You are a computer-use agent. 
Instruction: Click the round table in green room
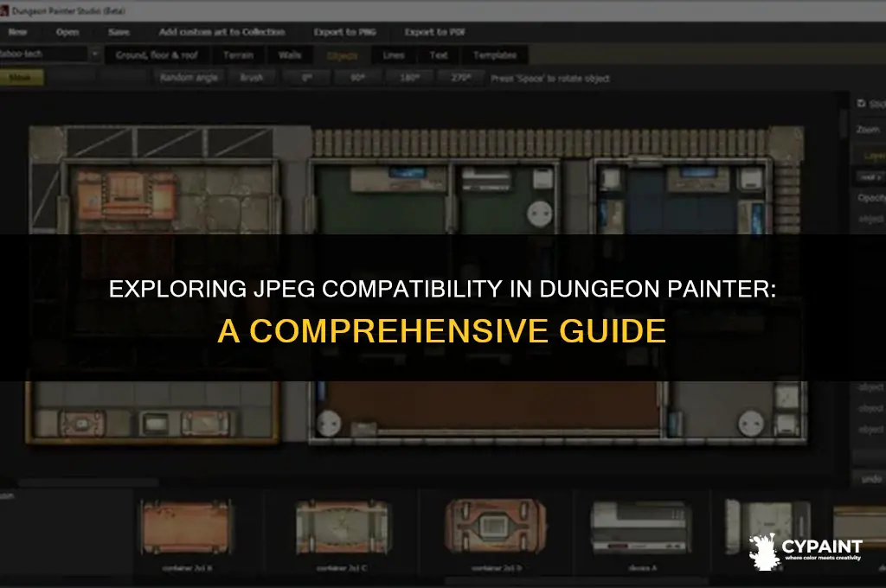(x=539, y=214)
